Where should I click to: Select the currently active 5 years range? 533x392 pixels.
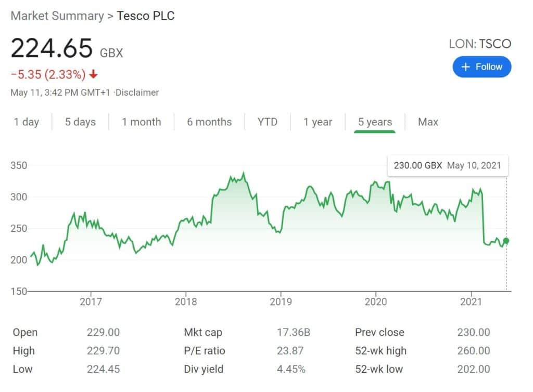[x=374, y=122]
